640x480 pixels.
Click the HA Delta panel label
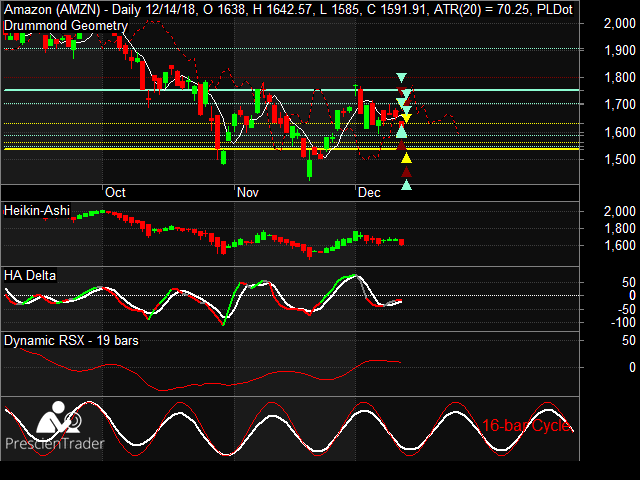pyautogui.click(x=30, y=276)
